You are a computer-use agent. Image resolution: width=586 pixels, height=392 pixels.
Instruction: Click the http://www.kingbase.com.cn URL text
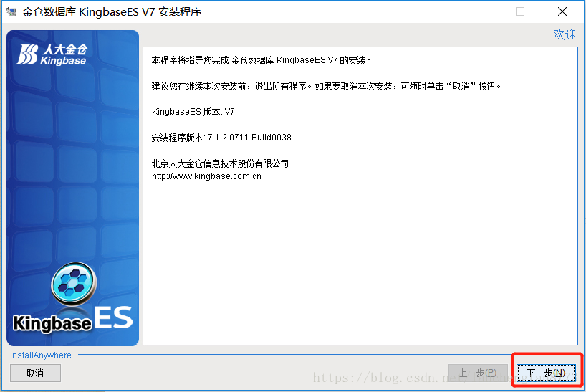coord(206,176)
